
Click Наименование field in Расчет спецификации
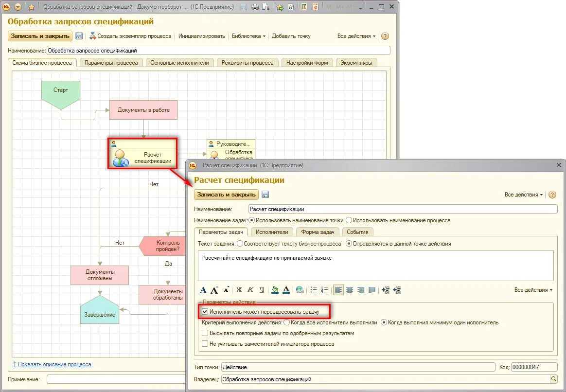coord(403,209)
